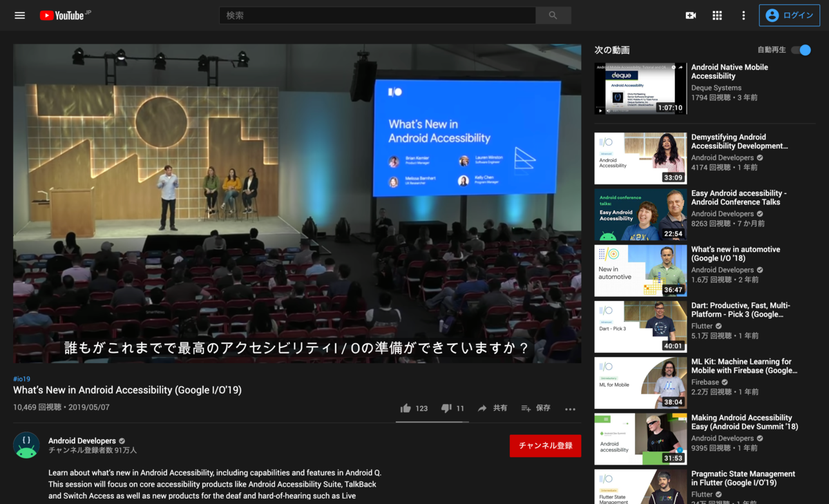The image size is (829, 504).
Task: Click the Firebase channel name
Action: (705, 382)
